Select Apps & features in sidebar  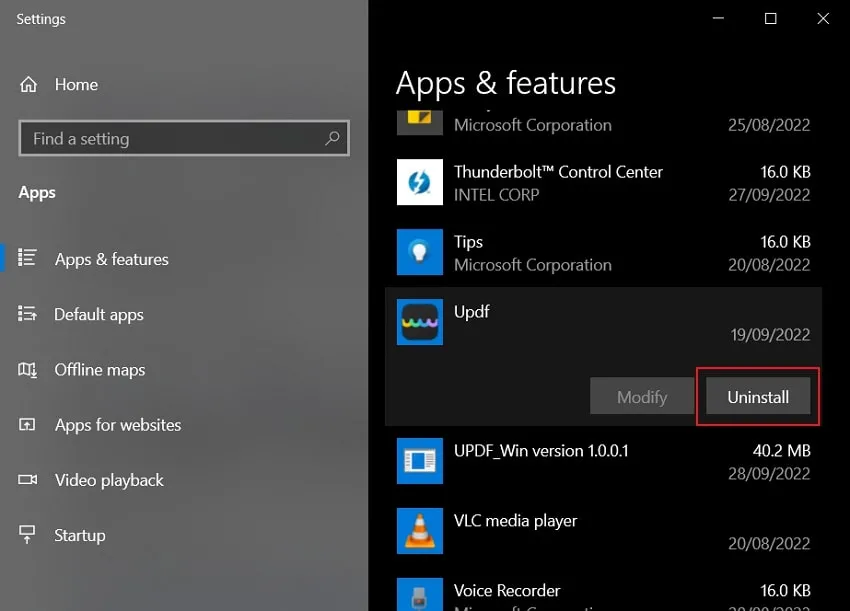(x=112, y=259)
